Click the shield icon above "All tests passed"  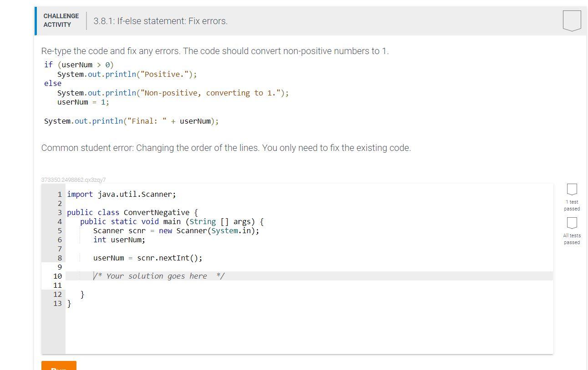click(x=572, y=223)
